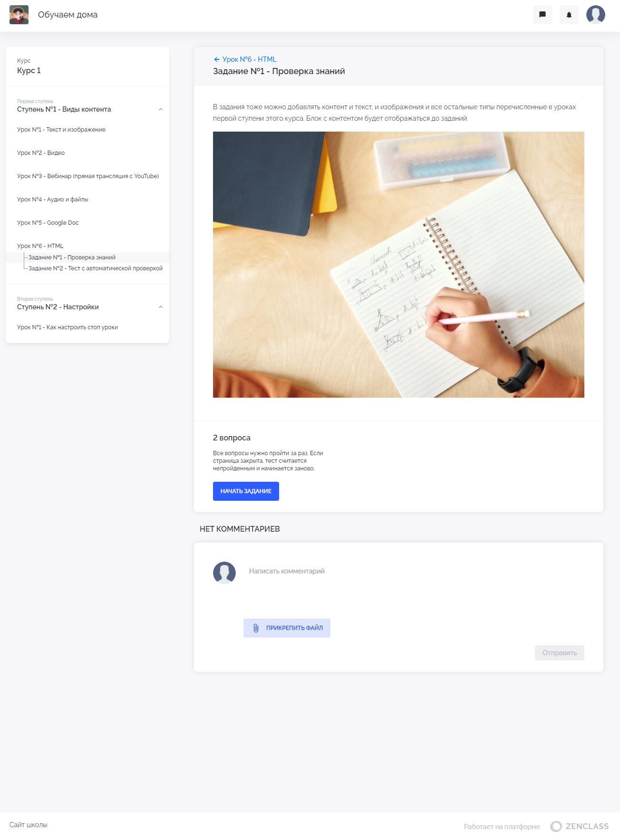This screenshot has width=620, height=840.
Task: Collapse Ступень №2 - Настройки section
Action: click(x=160, y=307)
